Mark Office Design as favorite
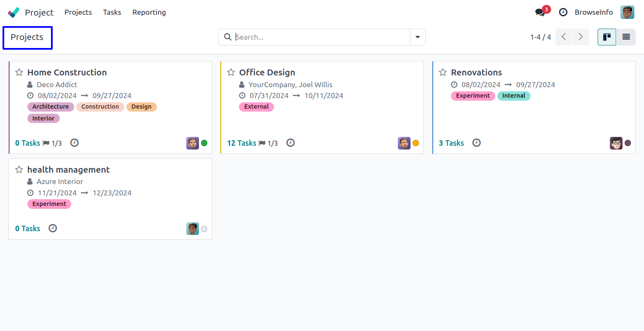Image resolution: width=644 pixels, height=331 pixels. point(231,72)
